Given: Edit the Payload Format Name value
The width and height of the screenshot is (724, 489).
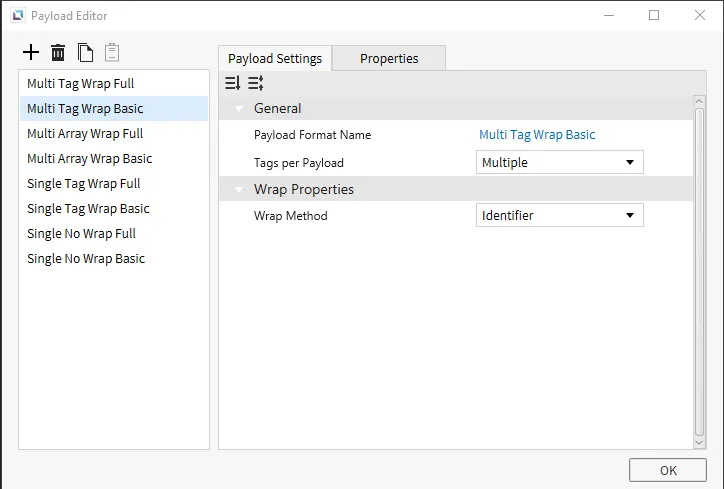Looking at the screenshot, I should pos(537,135).
